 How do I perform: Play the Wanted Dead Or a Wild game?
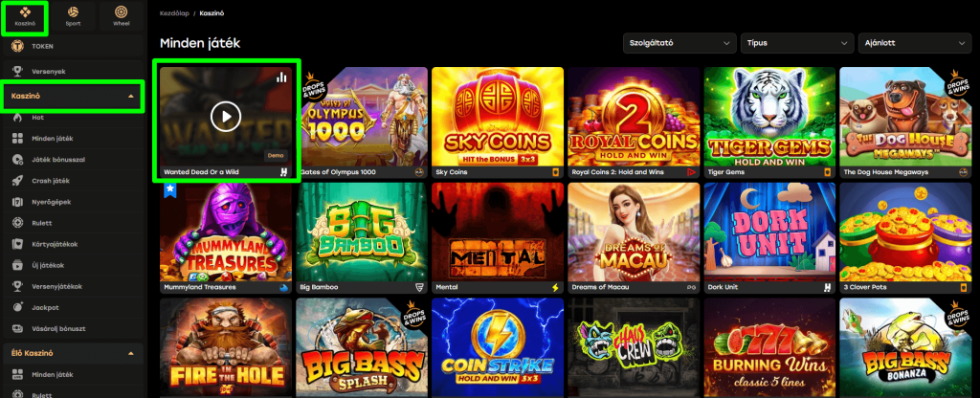226,116
